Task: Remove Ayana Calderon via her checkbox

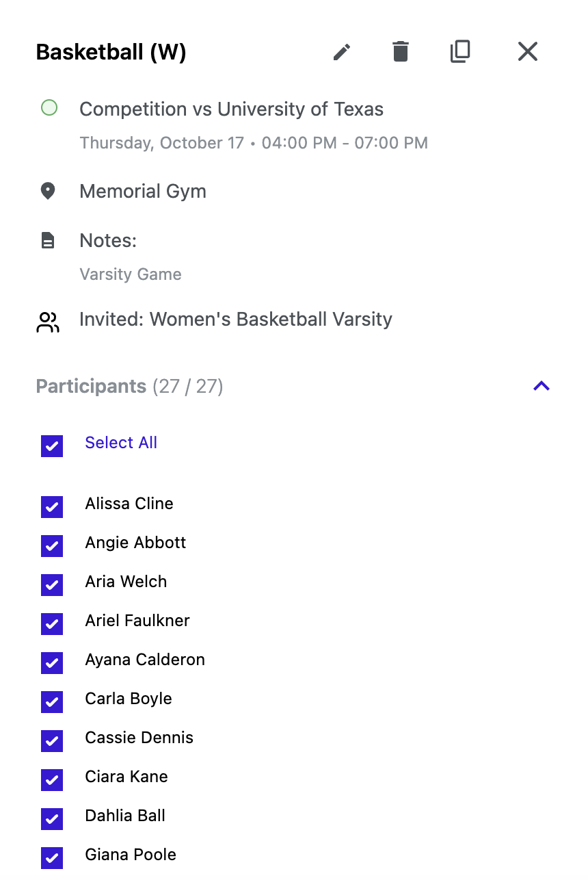Action: (52, 663)
